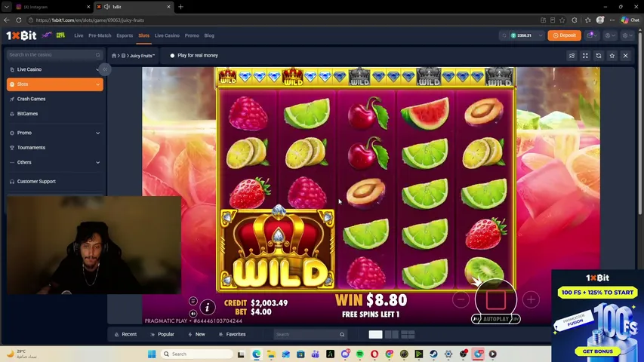Select single-game view layout
This screenshot has width=644, height=362.
coord(375,335)
